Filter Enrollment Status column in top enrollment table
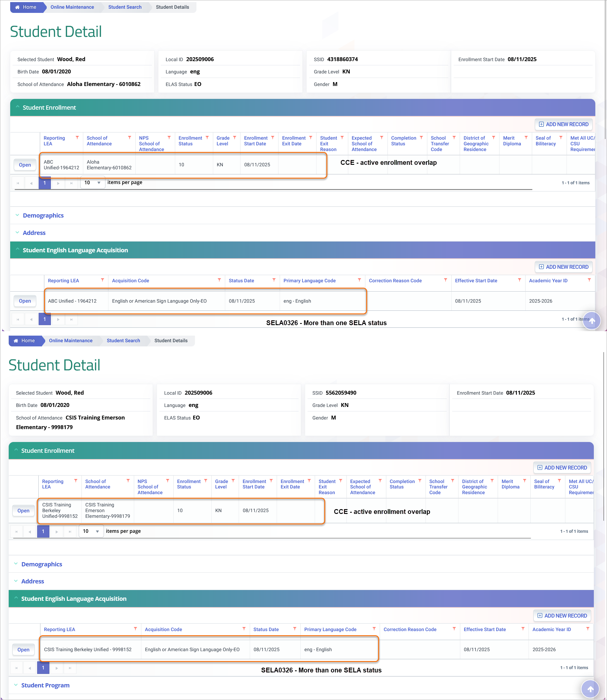The width and height of the screenshot is (607, 700). pyautogui.click(x=207, y=138)
